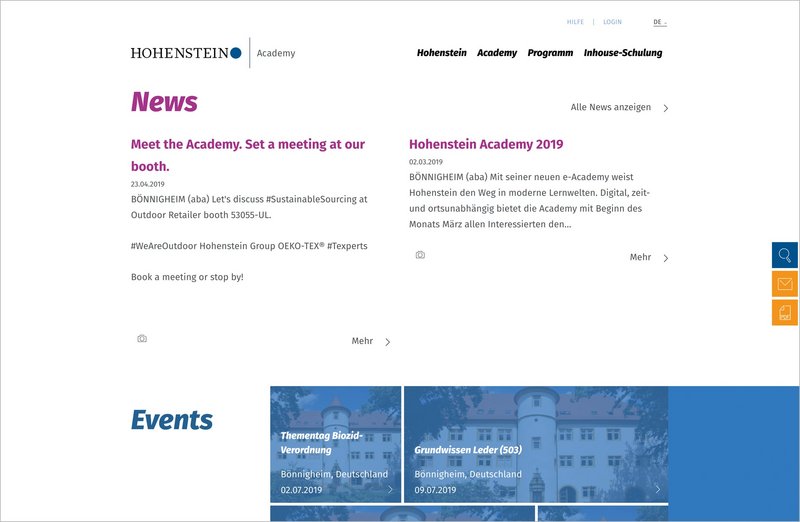Click the Hohenstein logo
Image resolution: width=800 pixels, height=522 pixels.
click(186, 53)
